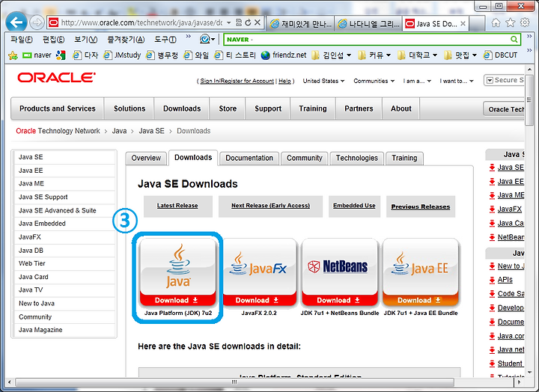Click the Java Platform (JDK) 7u2 download tile
Image resolution: width=539 pixels, height=392 pixels.
click(177, 272)
